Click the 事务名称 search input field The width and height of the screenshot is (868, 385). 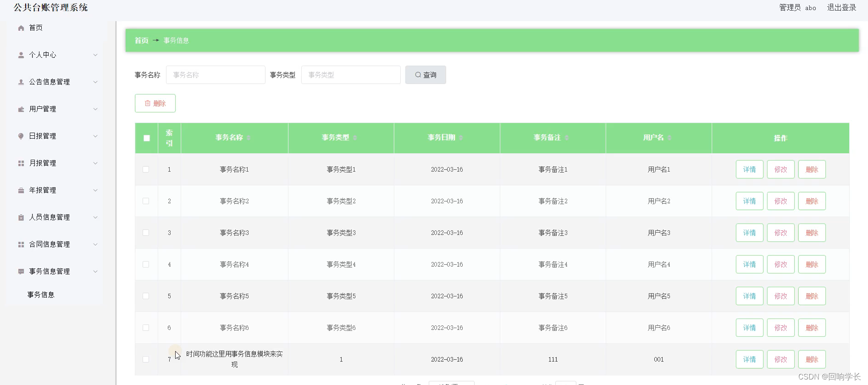216,75
